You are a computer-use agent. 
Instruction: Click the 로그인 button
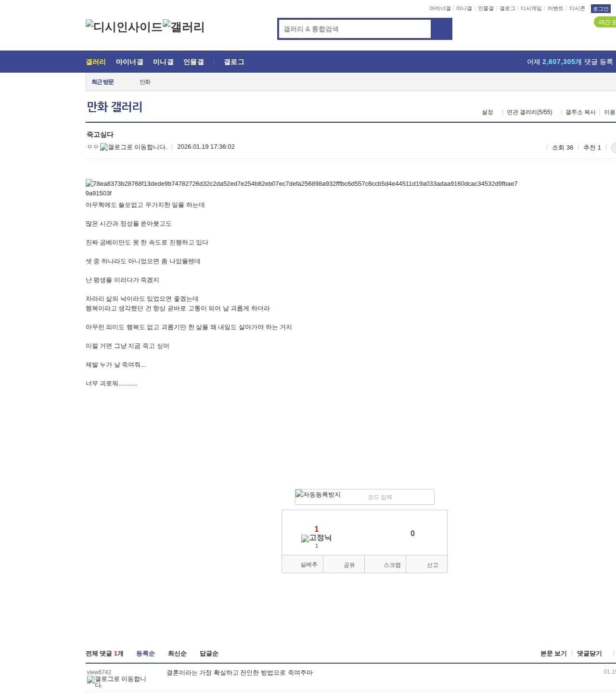601,9
